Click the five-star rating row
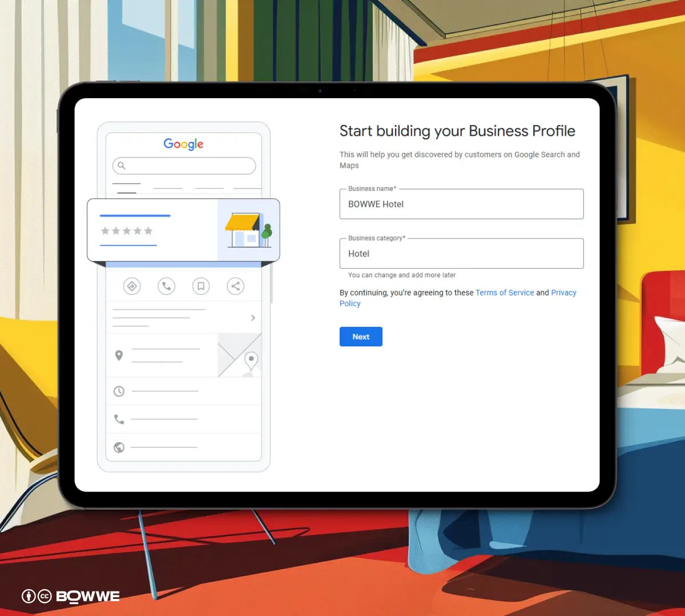 127,231
